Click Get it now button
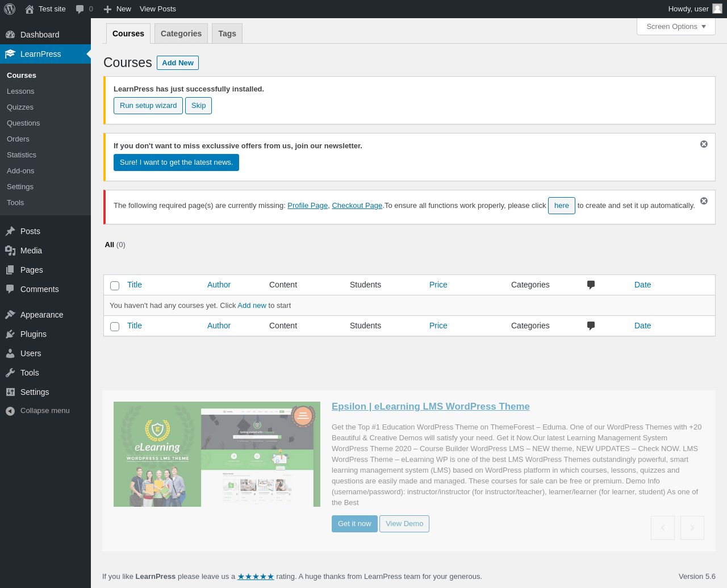Image resolution: width=727 pixels, height=588 pixels. coord(354,524)
